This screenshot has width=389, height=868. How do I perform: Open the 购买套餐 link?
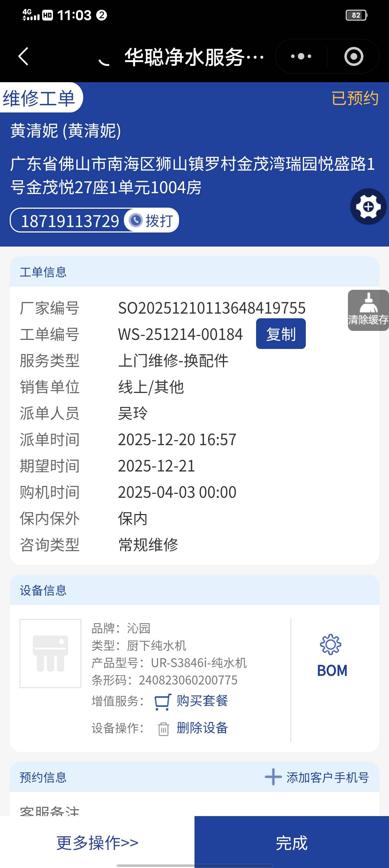click(202, 701)
